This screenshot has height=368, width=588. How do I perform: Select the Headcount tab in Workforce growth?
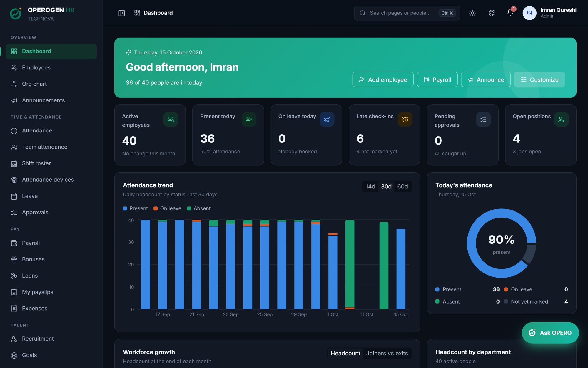click(x=345, y=353)
